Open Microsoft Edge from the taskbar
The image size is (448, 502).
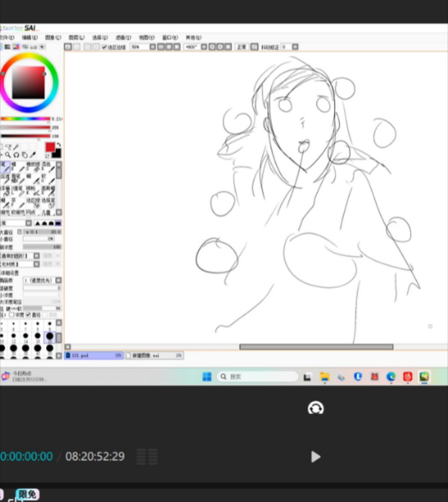click(x=391, y=377)
